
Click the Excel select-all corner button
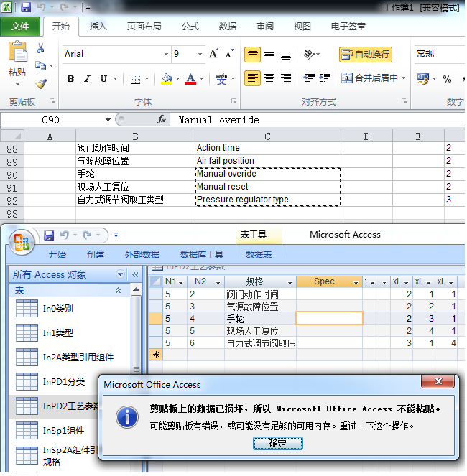point(12,136)
